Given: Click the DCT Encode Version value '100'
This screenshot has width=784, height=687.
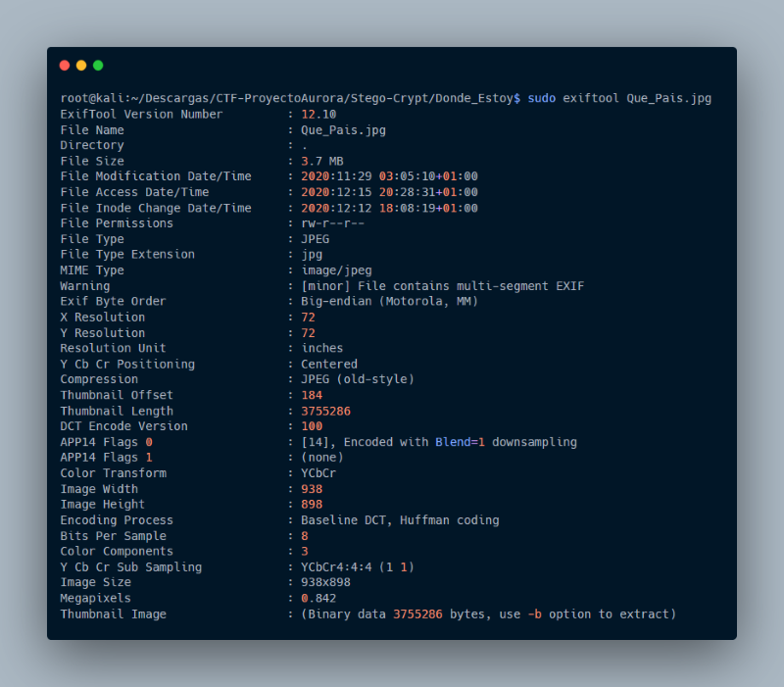Looking at the screenshot, I should point(312,426).
